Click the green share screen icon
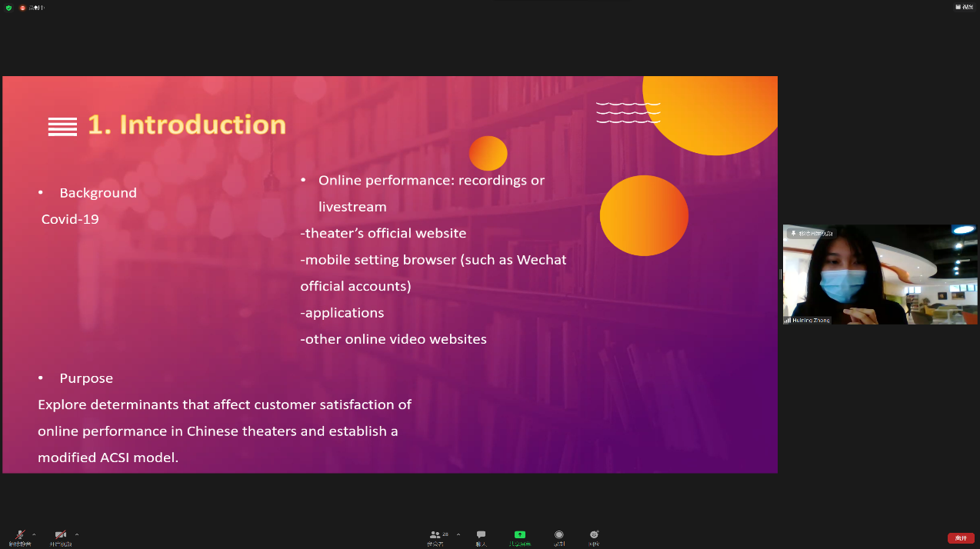 (520, 535)
